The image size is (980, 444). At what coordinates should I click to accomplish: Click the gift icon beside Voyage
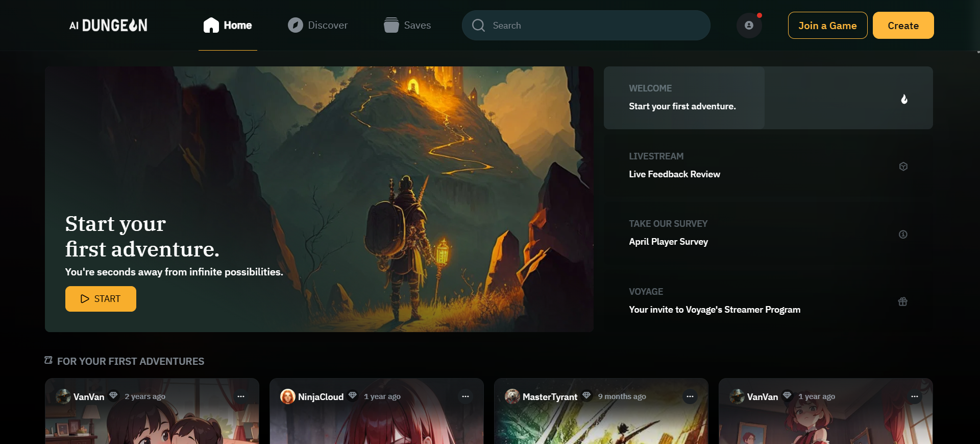coord(902,302)
